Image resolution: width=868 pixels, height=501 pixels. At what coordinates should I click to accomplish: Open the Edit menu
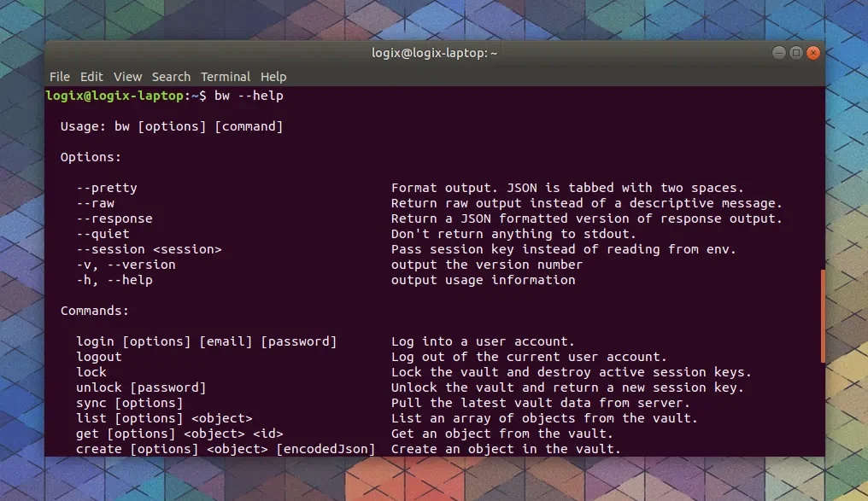(x=91, y=77)
